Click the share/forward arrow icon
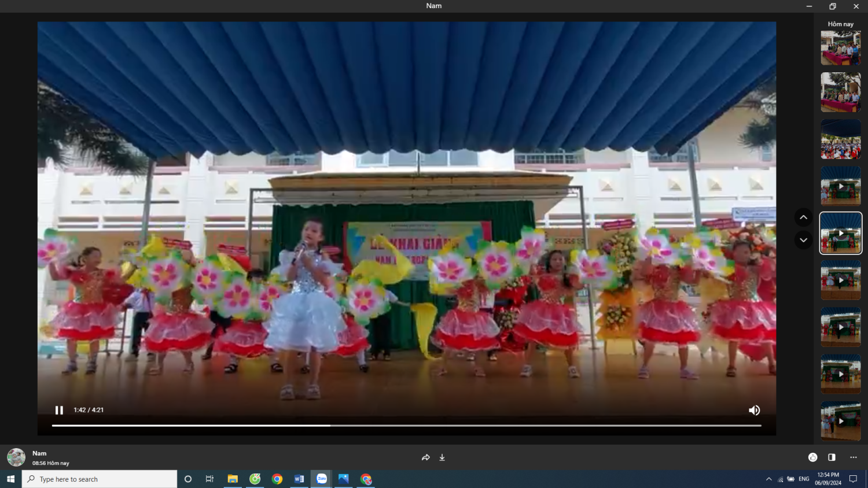This screenshot has height=488, width=868. coord(426,457)
